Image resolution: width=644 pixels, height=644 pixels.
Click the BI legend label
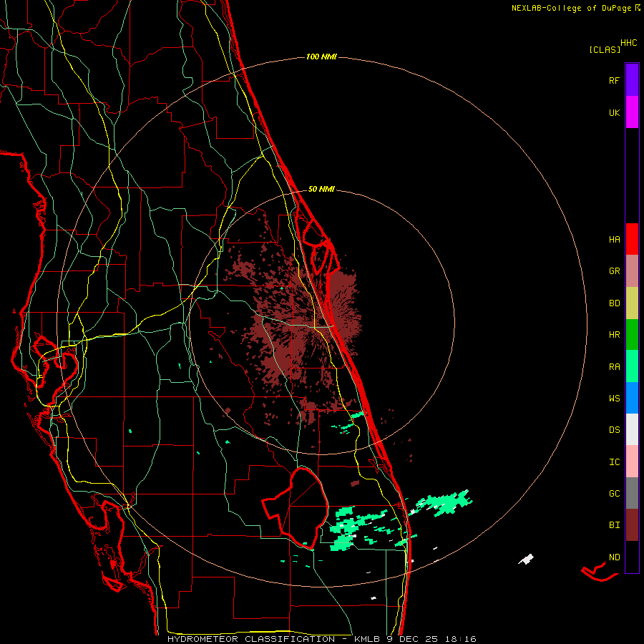click(x=615, y=525)
